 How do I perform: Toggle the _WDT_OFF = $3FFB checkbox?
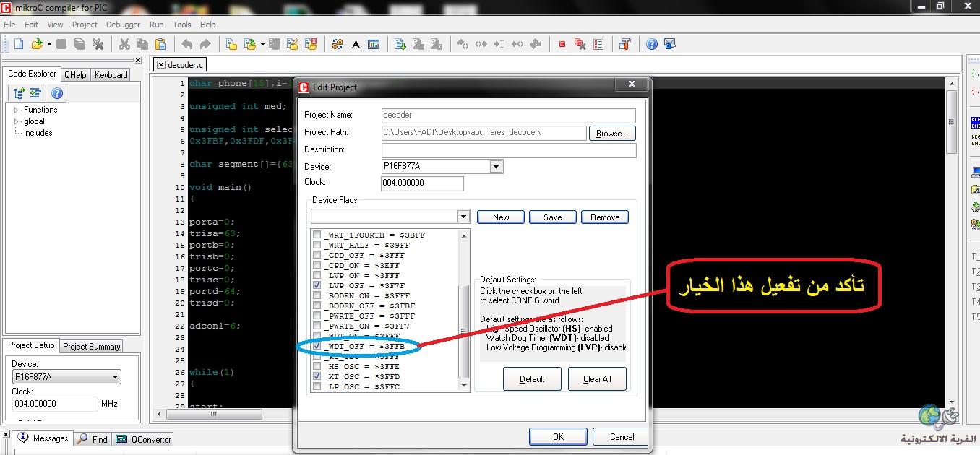[317, 347]
